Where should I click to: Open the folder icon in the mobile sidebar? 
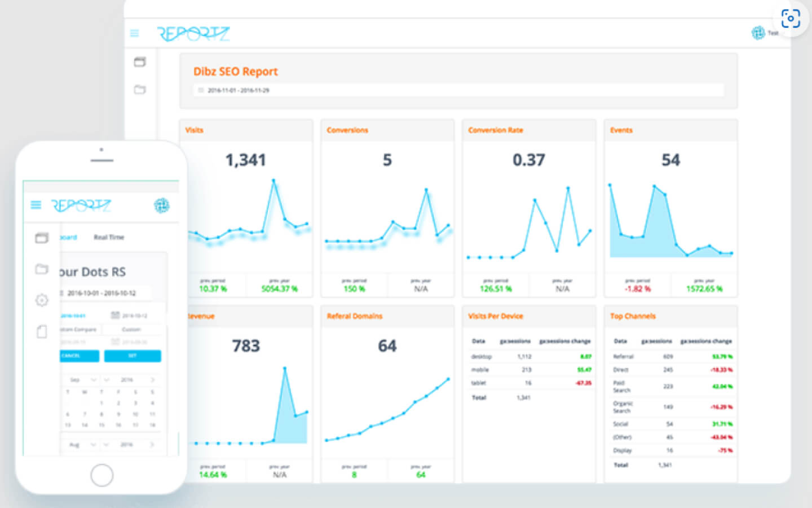pyautogui.click(x=42, y=269)
